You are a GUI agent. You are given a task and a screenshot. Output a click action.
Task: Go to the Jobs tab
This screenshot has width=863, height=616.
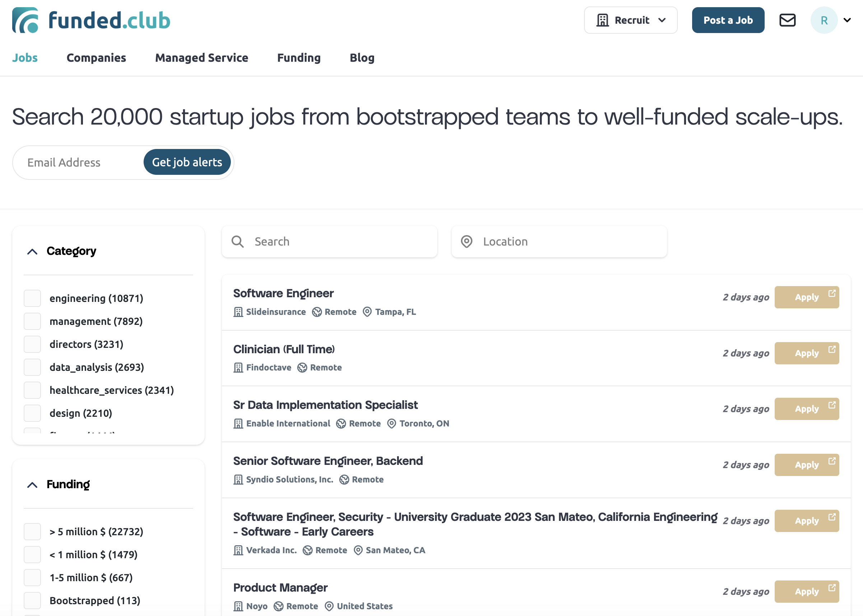pyautogui.click(x=25, y=58)
